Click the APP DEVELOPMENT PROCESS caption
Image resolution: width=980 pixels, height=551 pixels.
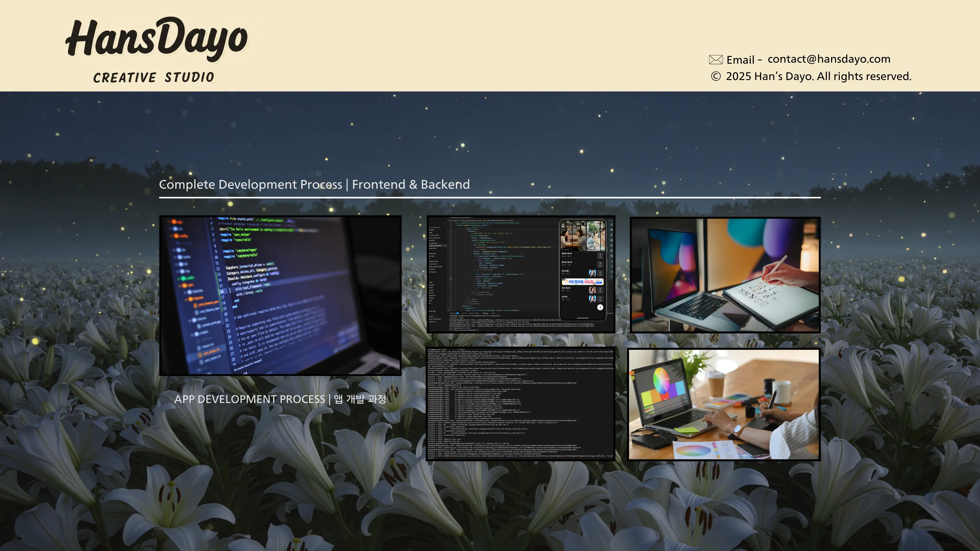tap(280, 399)
